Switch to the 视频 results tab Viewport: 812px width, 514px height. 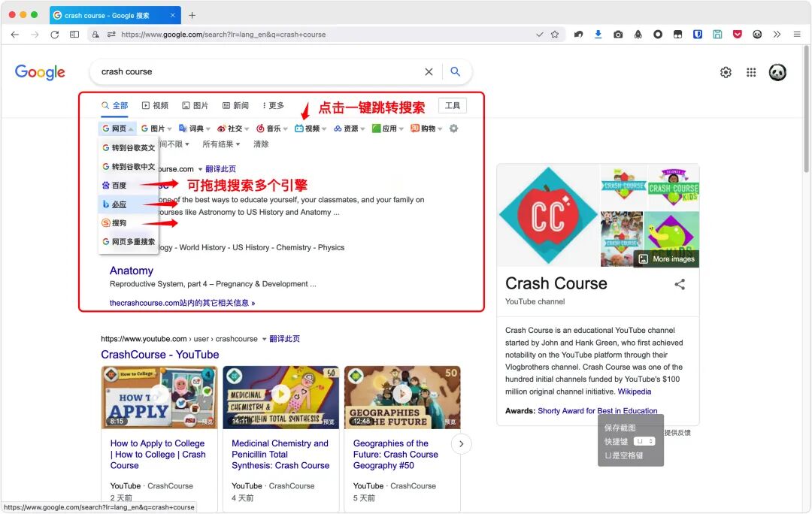click(x=155, y=106)
